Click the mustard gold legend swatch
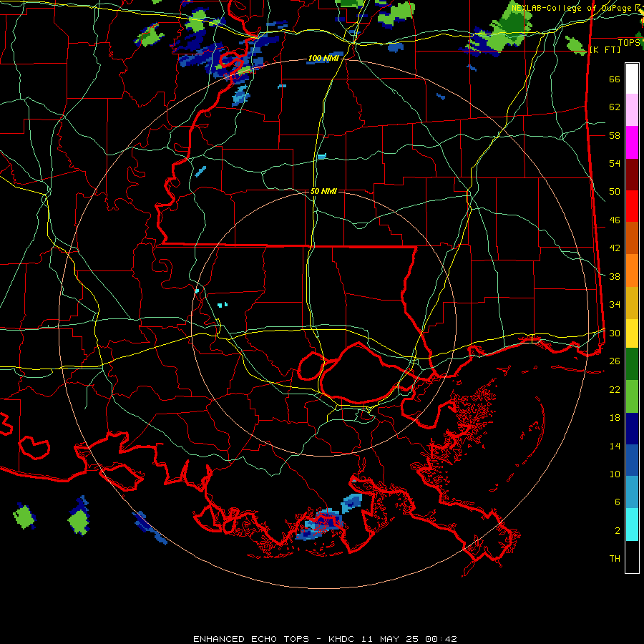 [632, 303]
